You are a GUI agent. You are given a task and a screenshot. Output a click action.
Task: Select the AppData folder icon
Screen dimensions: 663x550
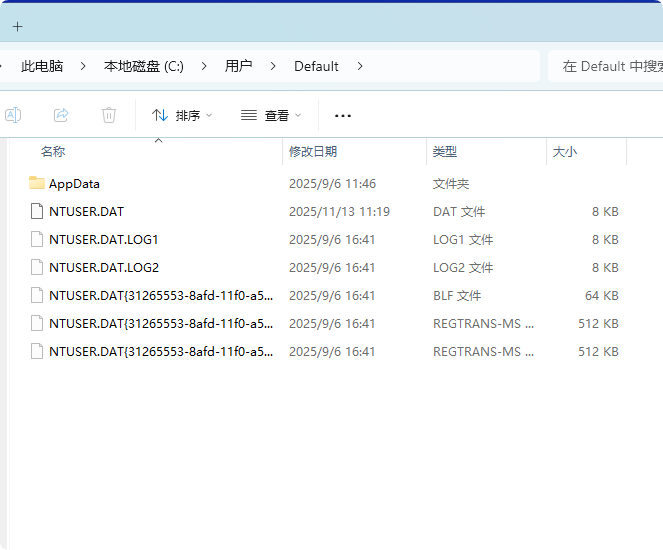[x=37, y=183]
